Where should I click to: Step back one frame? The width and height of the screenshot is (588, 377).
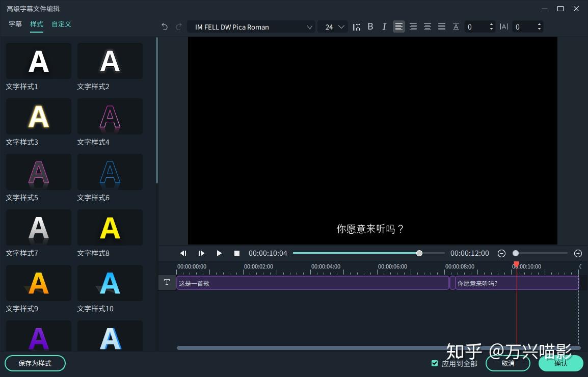click(x=183, y=253)
